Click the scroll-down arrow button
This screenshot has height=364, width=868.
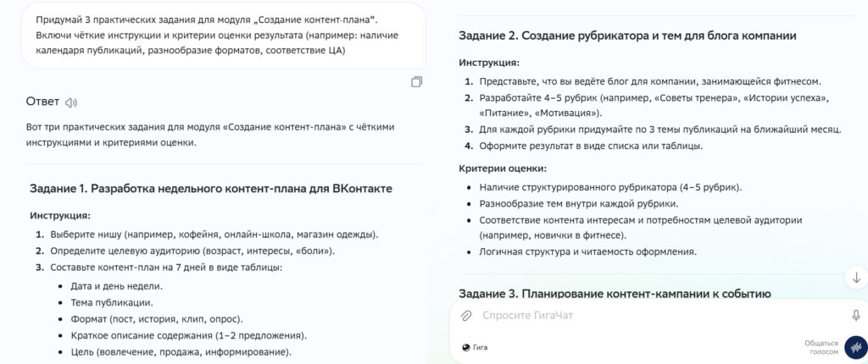coord(855,278)
